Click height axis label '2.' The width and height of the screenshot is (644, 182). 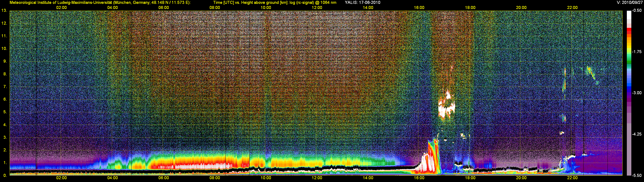[5, 150]
